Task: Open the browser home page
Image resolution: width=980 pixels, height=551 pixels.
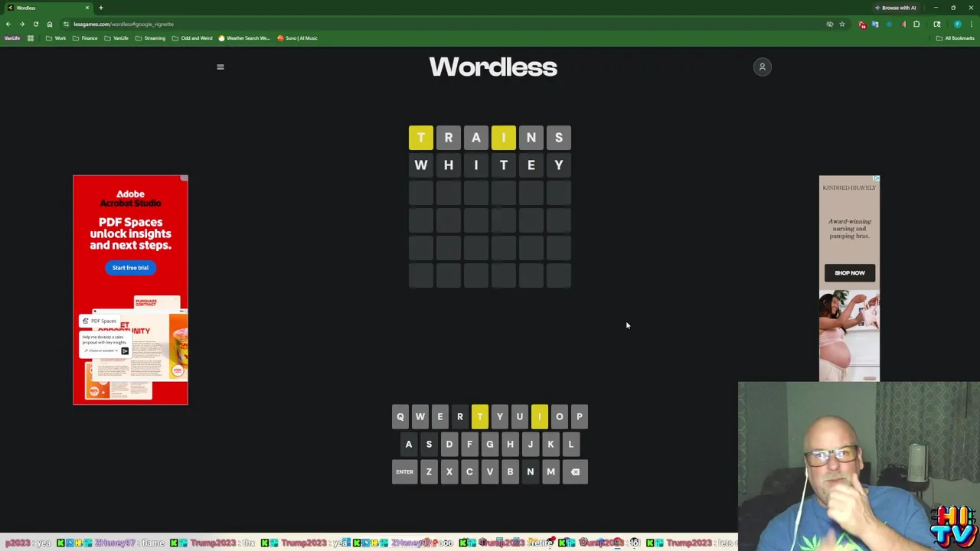Action: click(50, 24)
